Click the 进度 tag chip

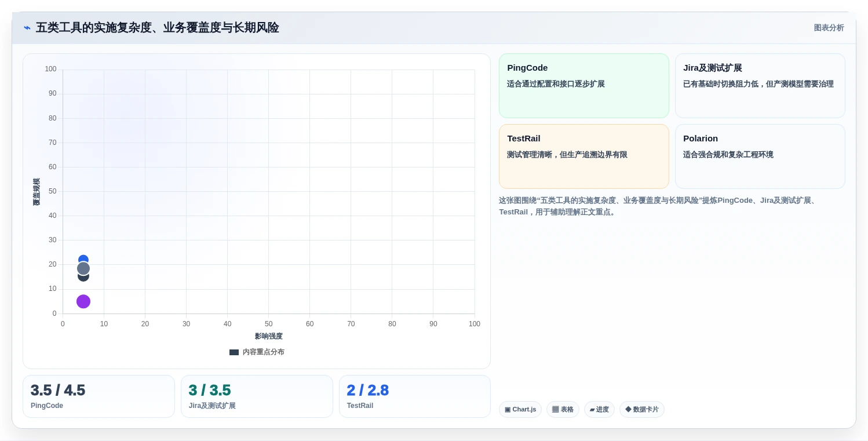pyautogui.click(x=599, y=409)
